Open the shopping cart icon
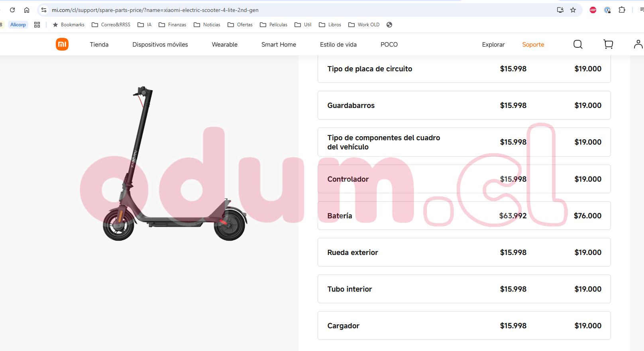The height and width of the screenshot is (351, 644). pos(608,44)
